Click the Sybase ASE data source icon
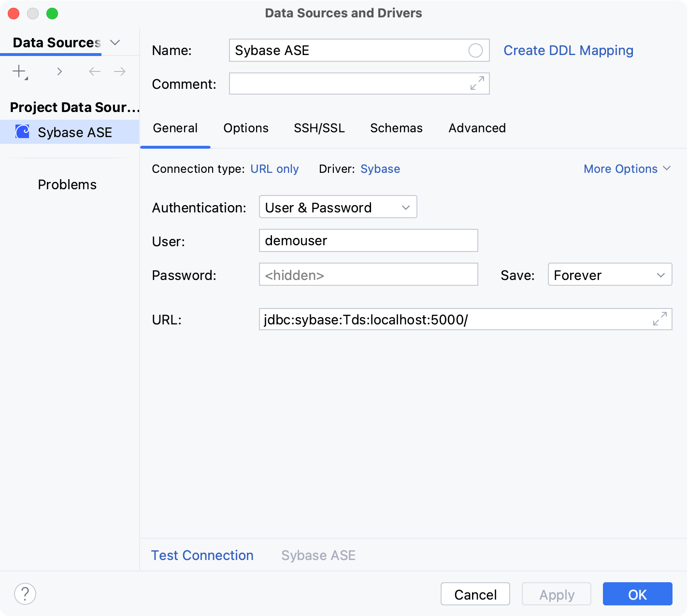The height and width of the screenshot is (616, 687). pyautogui.click(x=22, y=131)
